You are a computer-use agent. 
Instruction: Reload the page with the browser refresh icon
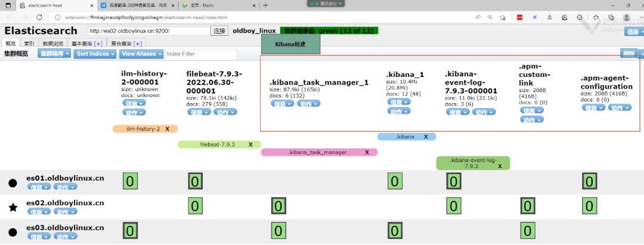(39, 17)
